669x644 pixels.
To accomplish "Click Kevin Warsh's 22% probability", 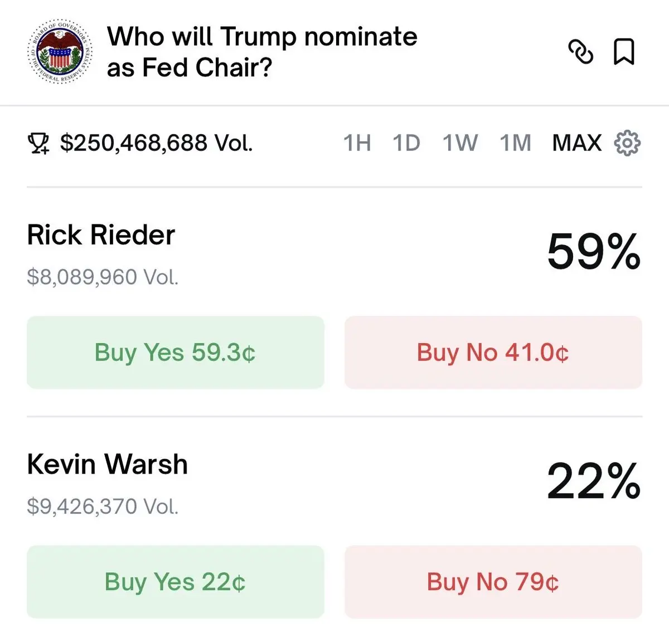I will [593, 481].
